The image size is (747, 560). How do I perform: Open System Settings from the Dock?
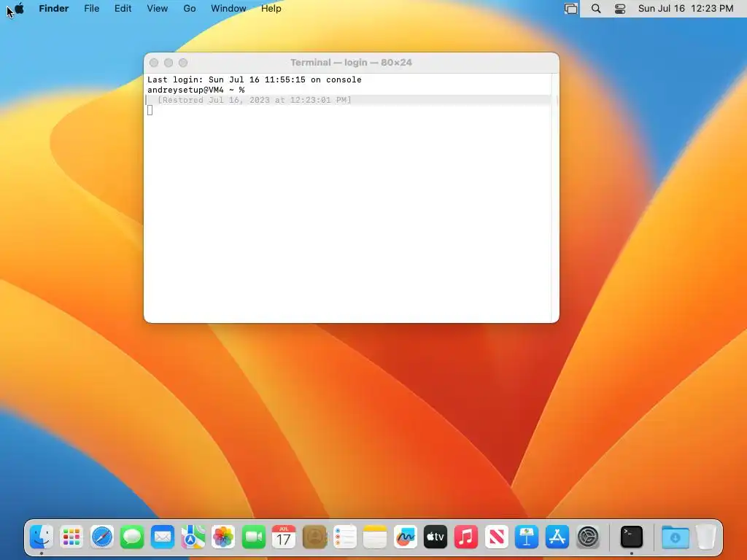[588, 537]
